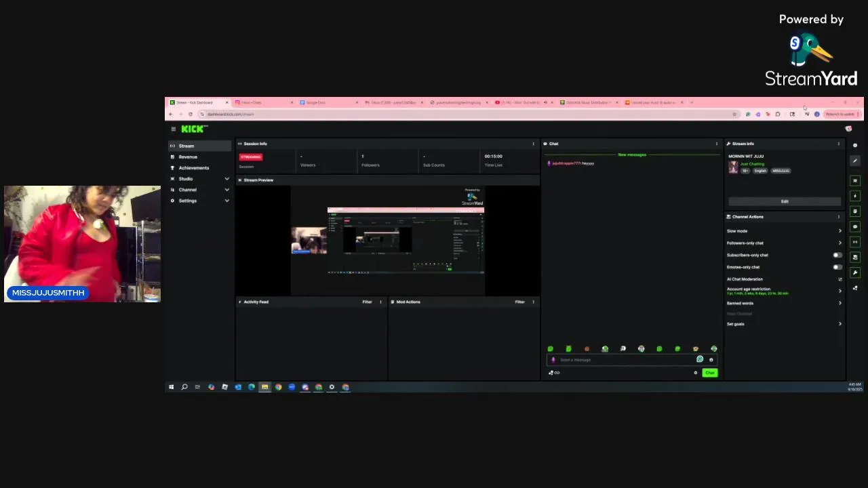868x488 pixels.
Task: Open Slow mode settings
Action: [784, 231]
